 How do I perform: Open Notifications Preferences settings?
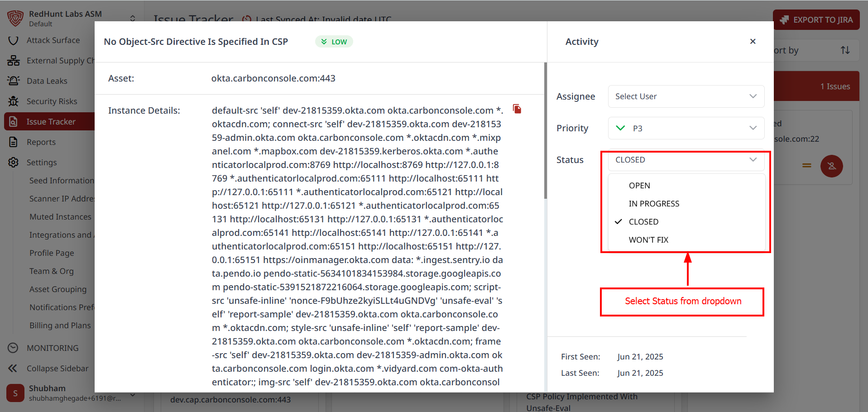pyautogui.click(x=62, y=307)
